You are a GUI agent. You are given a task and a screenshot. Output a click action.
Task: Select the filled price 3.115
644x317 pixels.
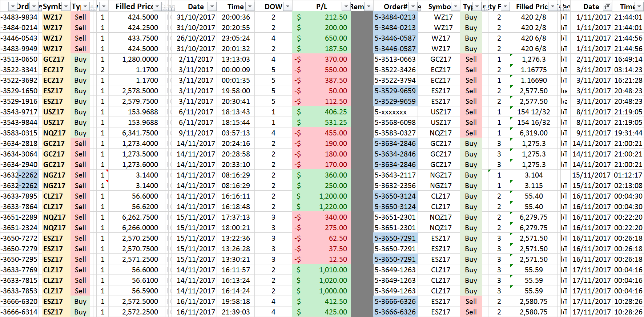click(534, 186)
